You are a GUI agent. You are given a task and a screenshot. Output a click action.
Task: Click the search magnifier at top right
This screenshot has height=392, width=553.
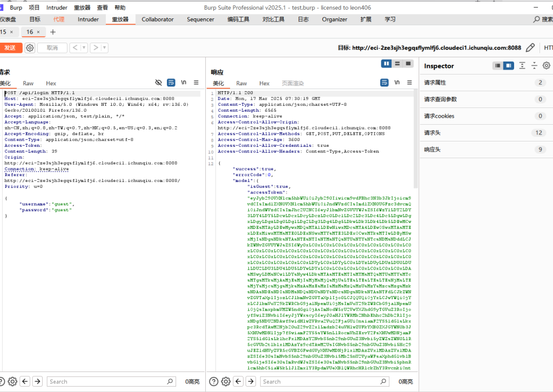536,19
